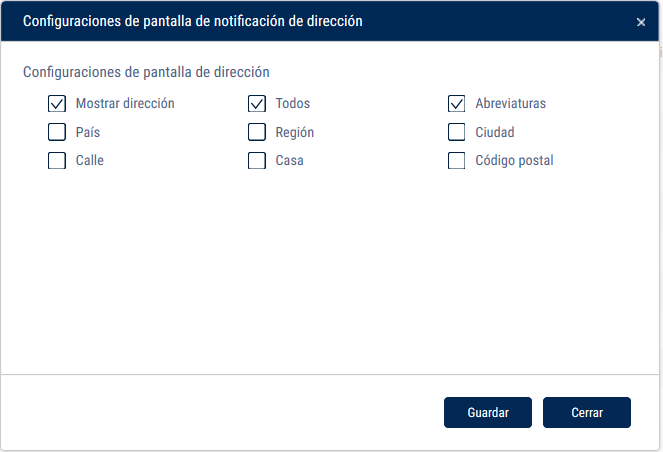This screenshot has width=663, height=452.
Task: Click the 'Mostrar dirección' label text
Action: pos(125,103)
